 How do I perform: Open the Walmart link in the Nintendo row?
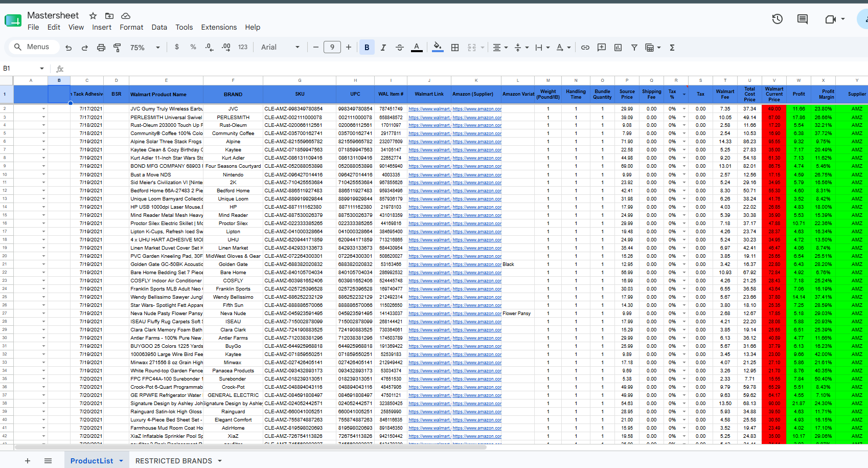[x=429, y=174]
